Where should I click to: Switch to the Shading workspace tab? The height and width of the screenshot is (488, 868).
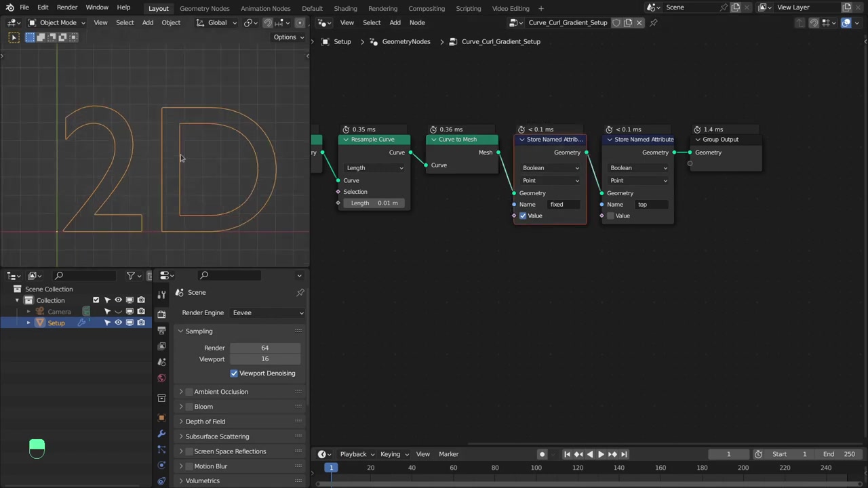pos(345,8)
